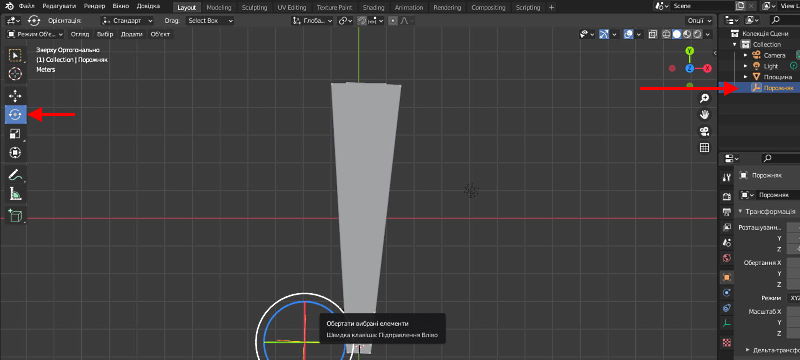Open the Об'єкт menu in viewport
This screenshot has width=800, height=360.
tap(160, 34)
